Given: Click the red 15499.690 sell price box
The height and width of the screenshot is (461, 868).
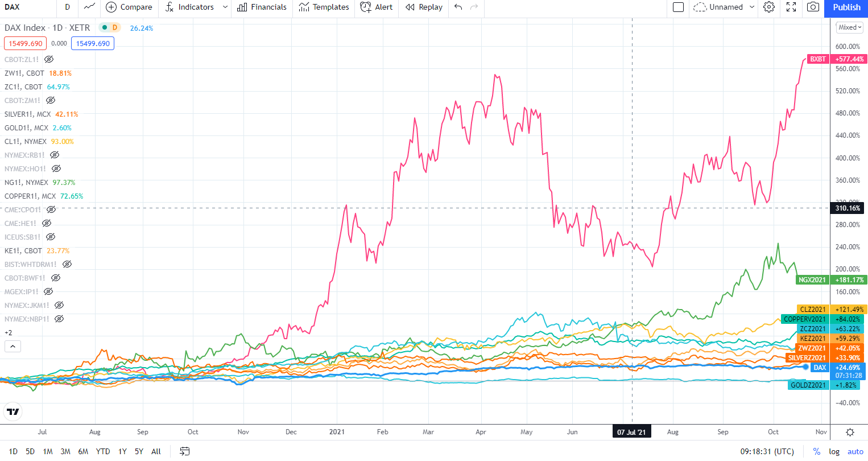Looking at the screenshot, I should pos(26,43).
